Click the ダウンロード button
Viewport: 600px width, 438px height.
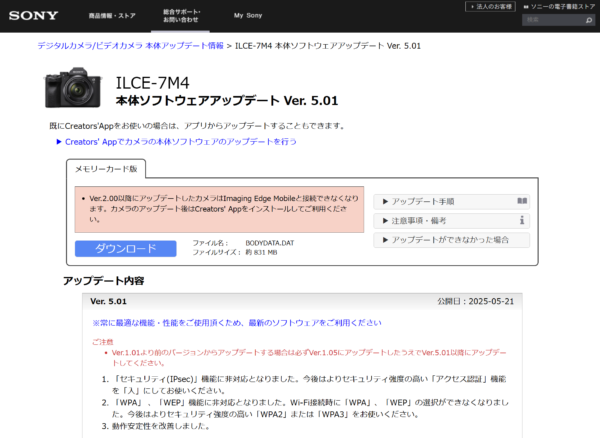pos(126,249)
